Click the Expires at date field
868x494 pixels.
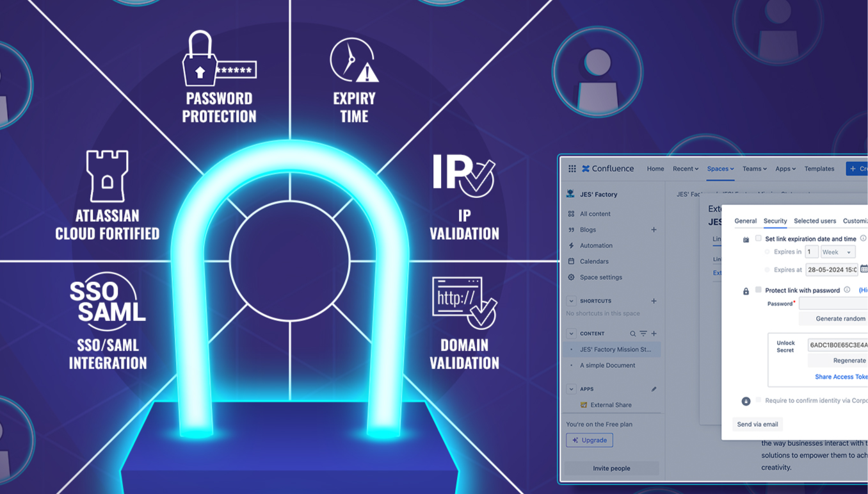point(832,270)
